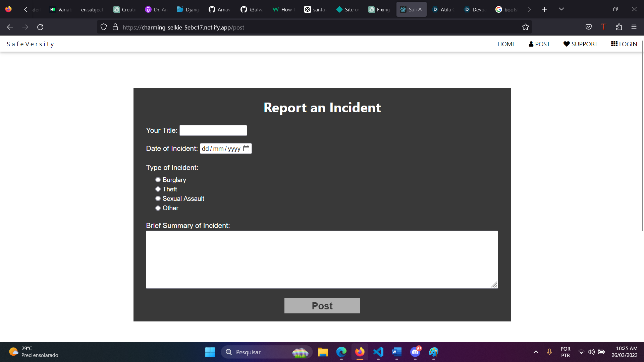
Task: Open Firefox extensions puzzle icon
Action: pyautogui.click(x=619, y=27)
